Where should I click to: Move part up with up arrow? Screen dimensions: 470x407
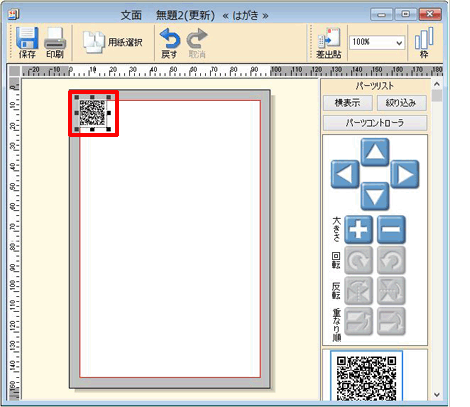pos(375,152)
